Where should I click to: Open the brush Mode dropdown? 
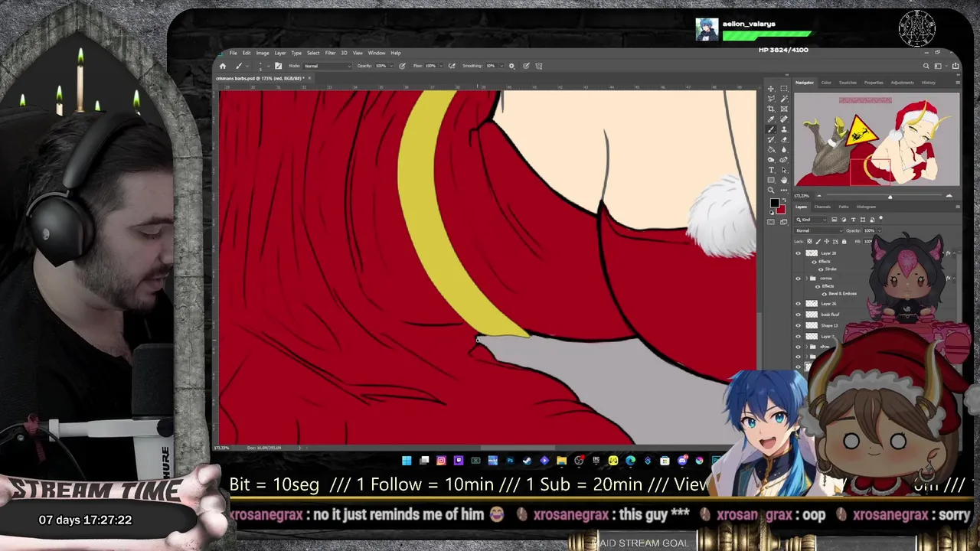point(328,66)
